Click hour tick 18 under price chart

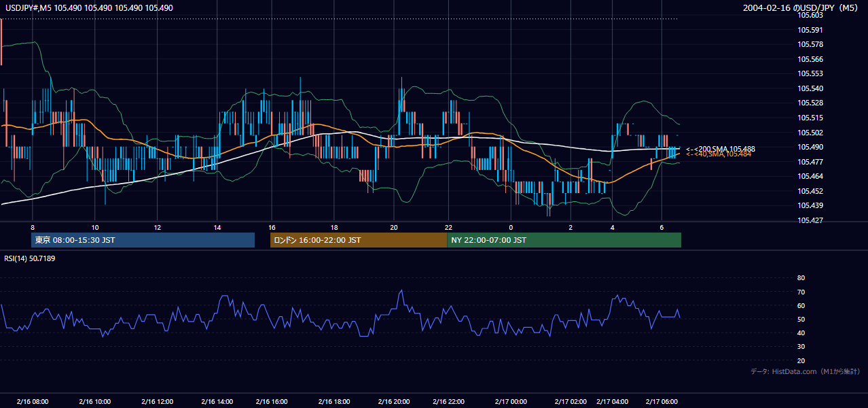coord(333,227)
